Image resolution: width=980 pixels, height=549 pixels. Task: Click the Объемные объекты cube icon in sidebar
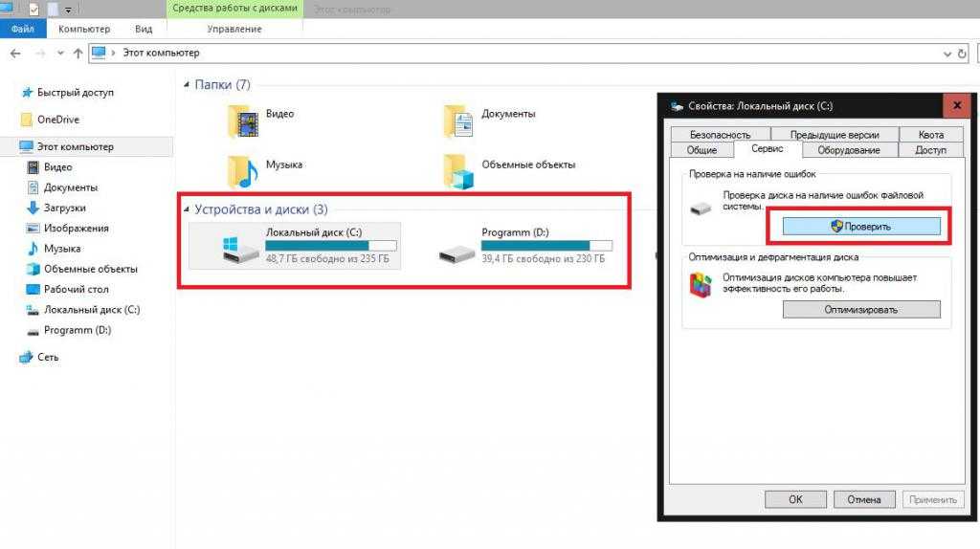(33, 269)
